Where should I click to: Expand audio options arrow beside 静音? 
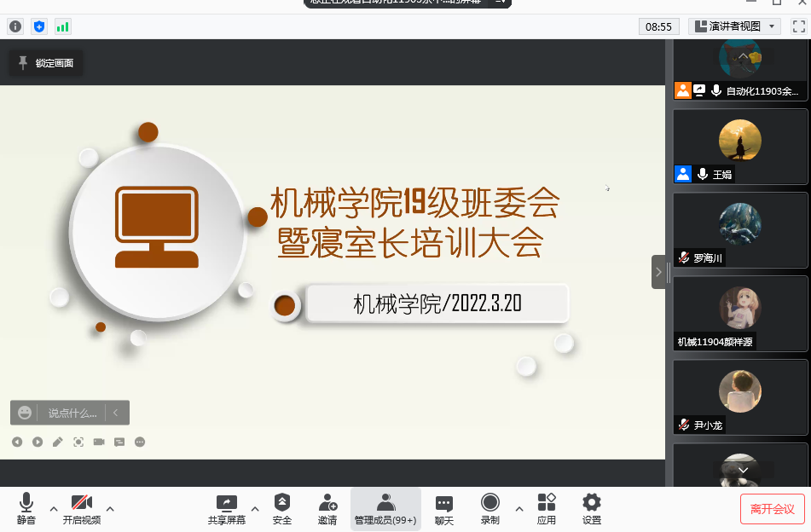click(54, 509)
